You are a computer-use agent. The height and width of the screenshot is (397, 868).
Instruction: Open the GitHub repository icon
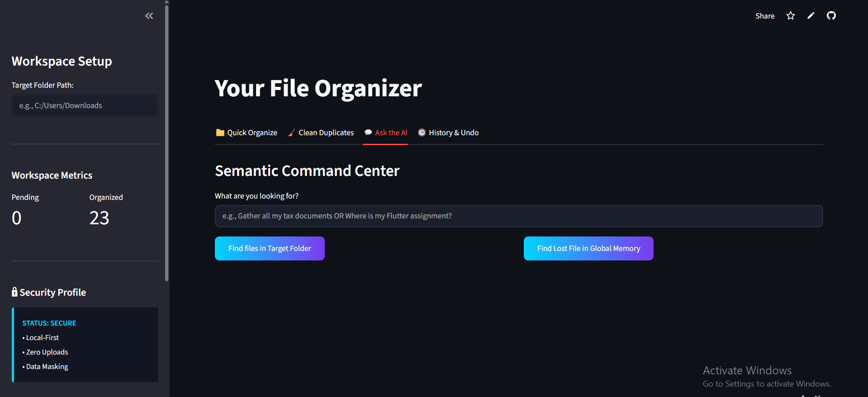[831, 16]
